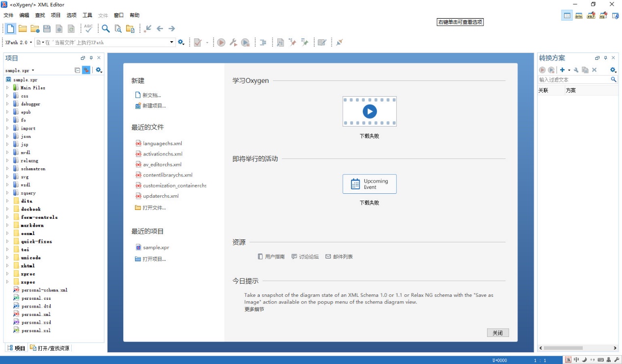Switch to the DITA perspective icon

(x=579, y=16)
